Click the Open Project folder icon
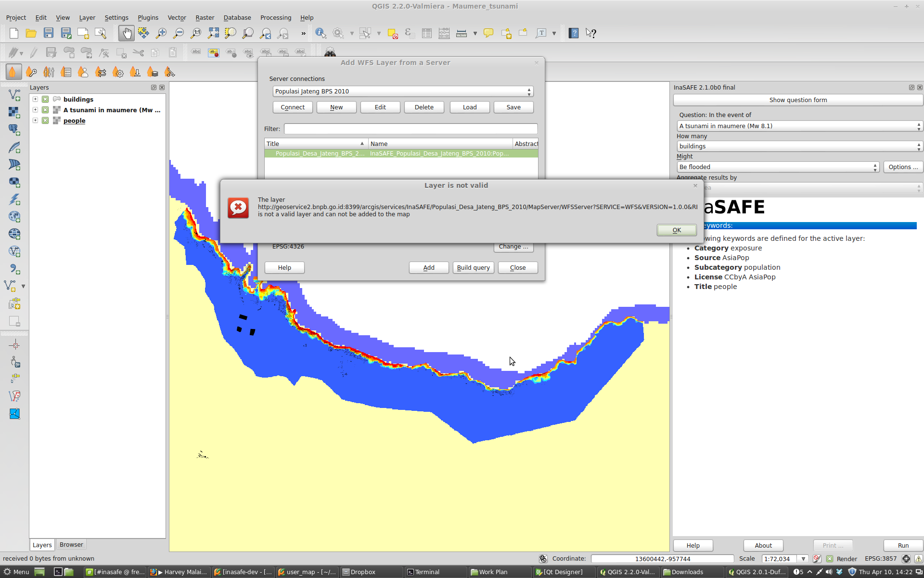Image resolution: width=924 pixels, height=578 pixels. click(x=31, y=33)
